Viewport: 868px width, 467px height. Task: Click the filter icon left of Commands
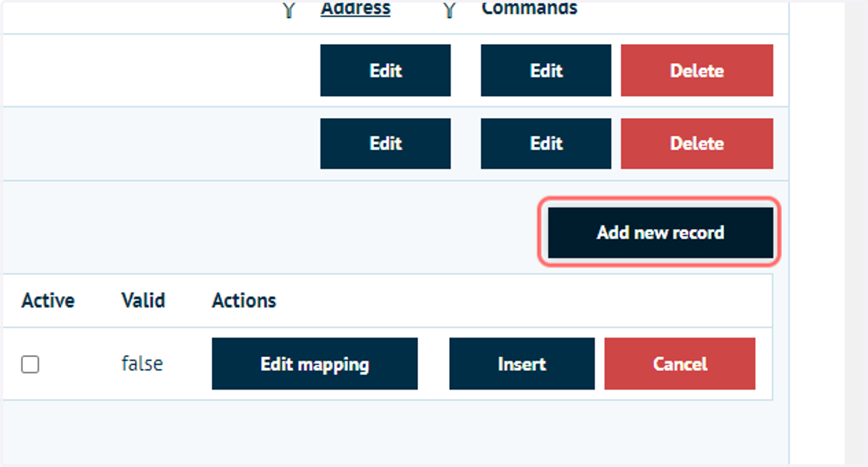coord(449,9)
